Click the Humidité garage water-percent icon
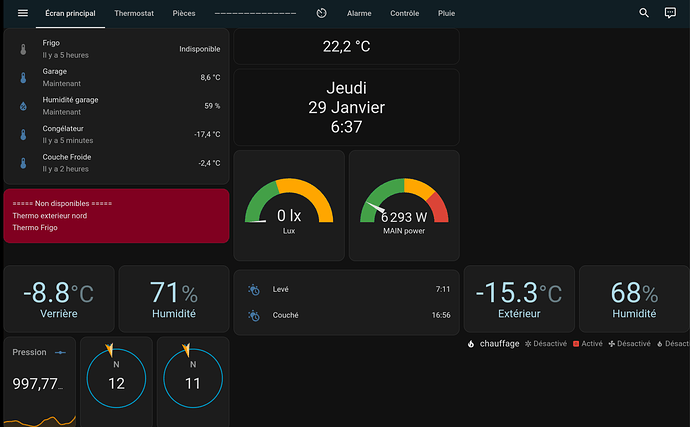The image size is (690, 427). tap(23, 106)
